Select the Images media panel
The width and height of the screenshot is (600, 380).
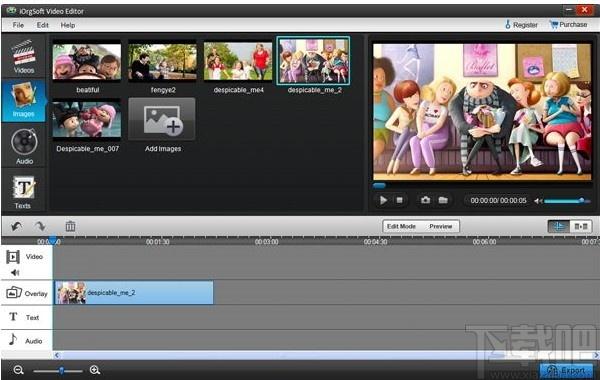tap(24, 101)
